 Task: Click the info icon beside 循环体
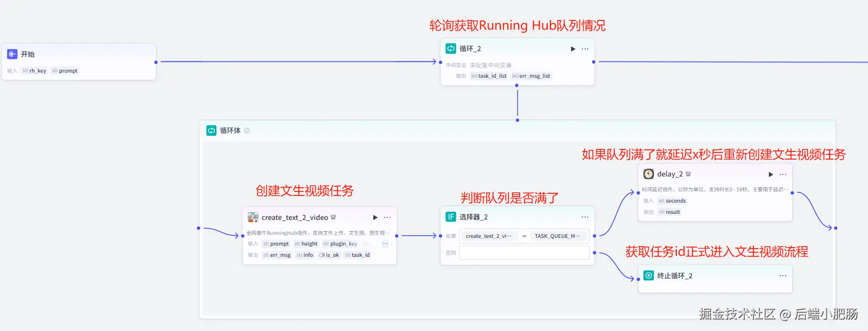[247, 130]
